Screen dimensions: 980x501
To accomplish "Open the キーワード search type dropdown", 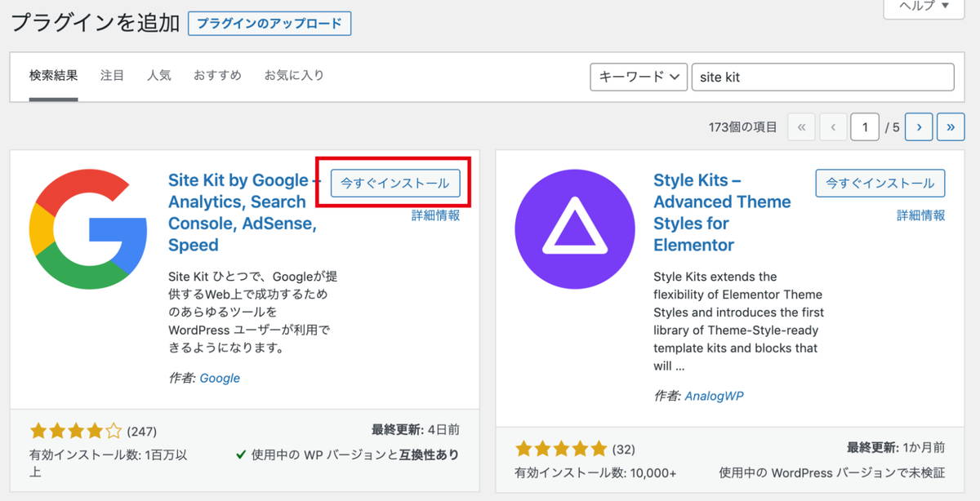I will [638, 78].
